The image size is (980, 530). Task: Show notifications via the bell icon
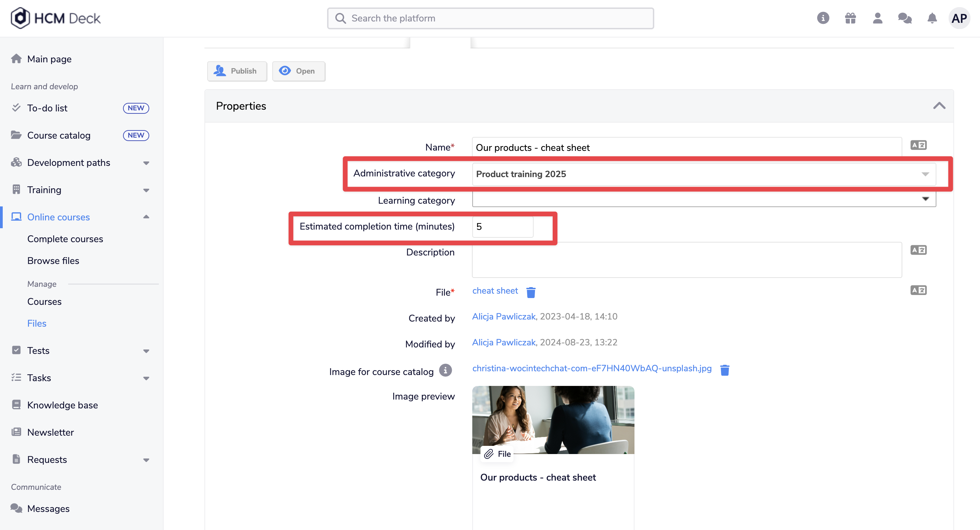[932, 18]
